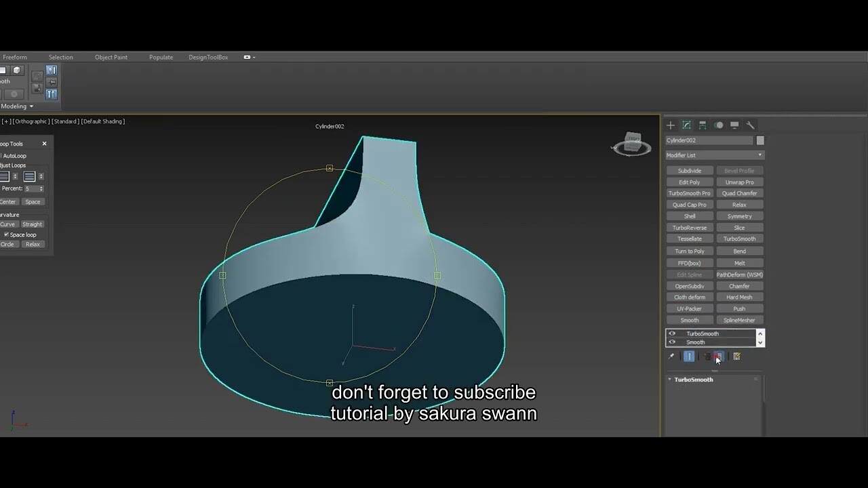Toggle TurboSmooth modifier visibility eye

[x=672, y=333]
